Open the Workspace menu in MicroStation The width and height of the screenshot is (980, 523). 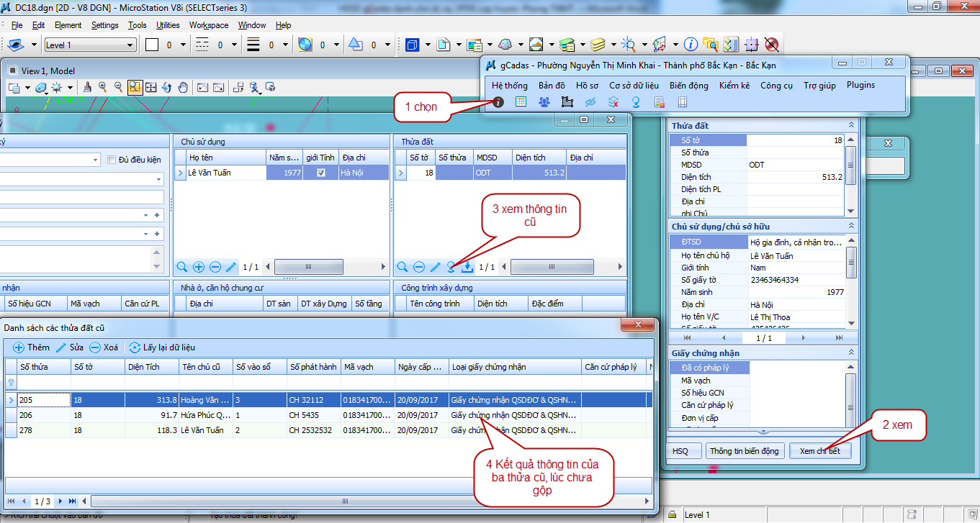[209, 25]
